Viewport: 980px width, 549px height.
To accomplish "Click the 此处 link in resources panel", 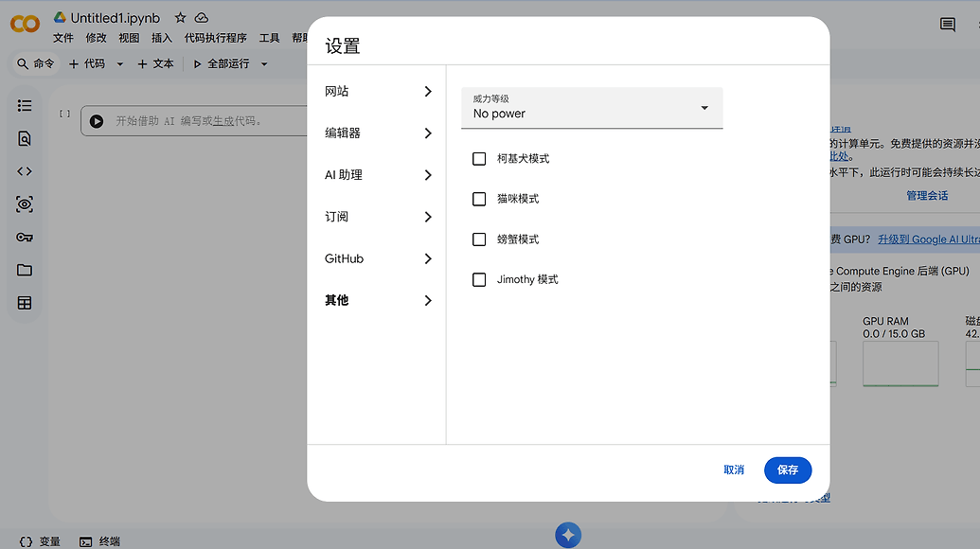I will point(839,156).
